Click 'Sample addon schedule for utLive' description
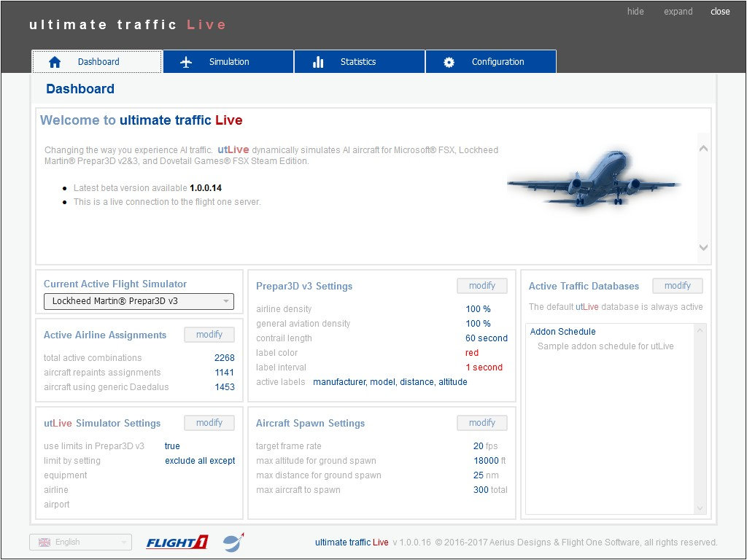Viewport: 747px width, 560px height. pyautogui.click(x=605, y=346)
